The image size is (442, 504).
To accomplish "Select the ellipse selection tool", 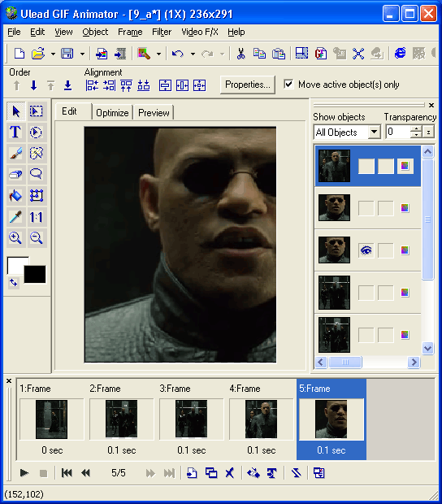I will (x=37, y=133).
